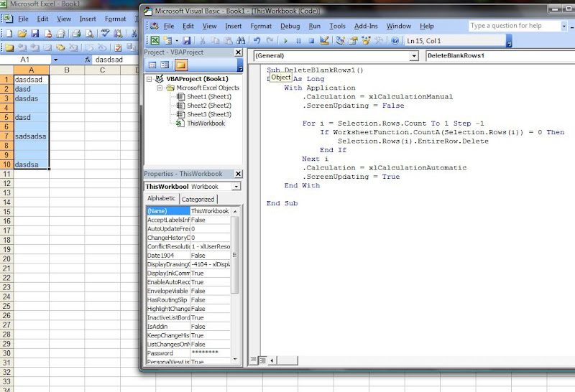Screen dimensions: 575x392
Task: Toggle Folders view in Project pane
Action: pos(180,65)
